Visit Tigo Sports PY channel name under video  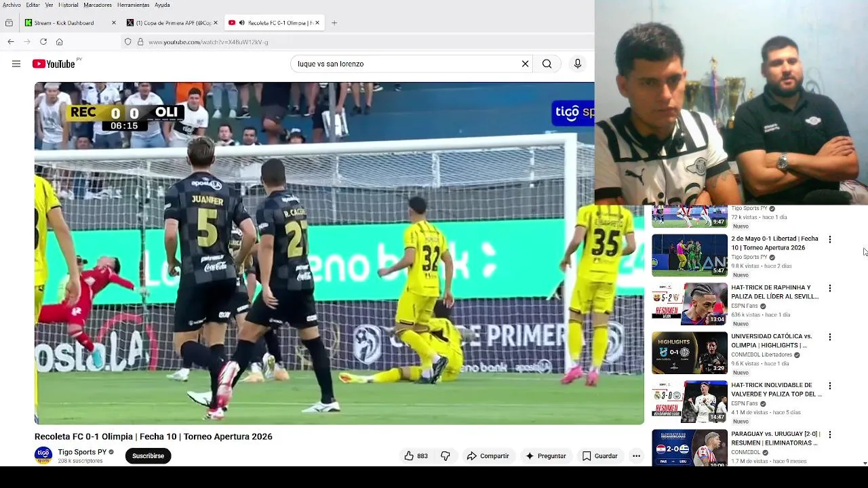82,452
